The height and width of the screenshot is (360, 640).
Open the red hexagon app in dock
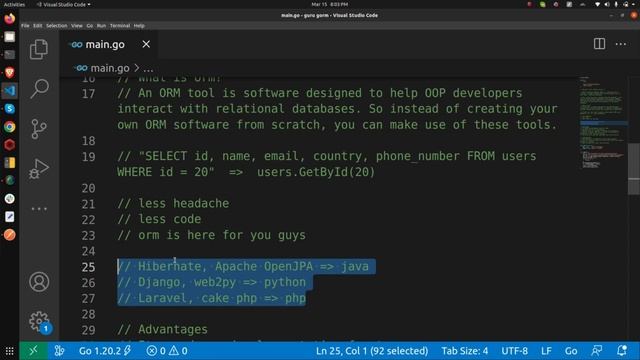pos(10,145)
